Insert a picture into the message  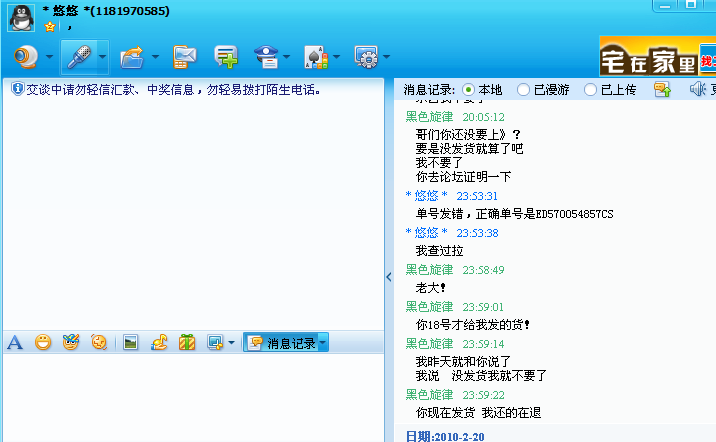pyautogui.click(x=131, y=342)
